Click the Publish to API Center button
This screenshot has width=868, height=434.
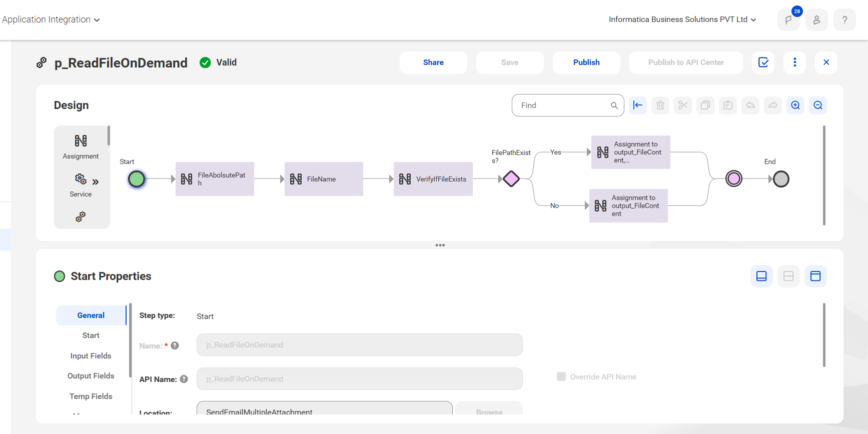coord(686,62)
